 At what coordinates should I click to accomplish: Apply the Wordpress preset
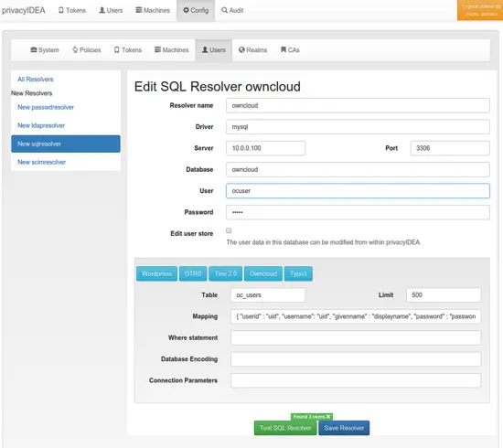coord(156,273)
